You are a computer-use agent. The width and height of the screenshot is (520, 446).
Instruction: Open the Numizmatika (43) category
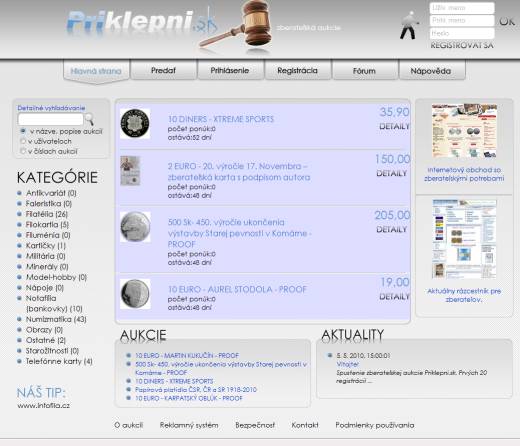pos(56,319)
